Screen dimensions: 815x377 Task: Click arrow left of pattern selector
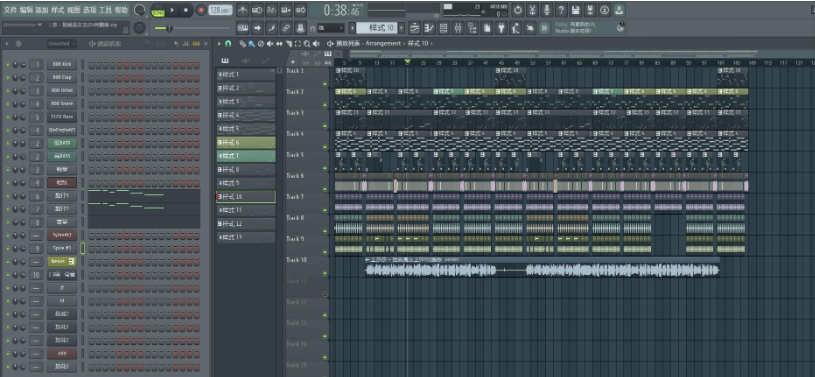(x=352, y=28)
